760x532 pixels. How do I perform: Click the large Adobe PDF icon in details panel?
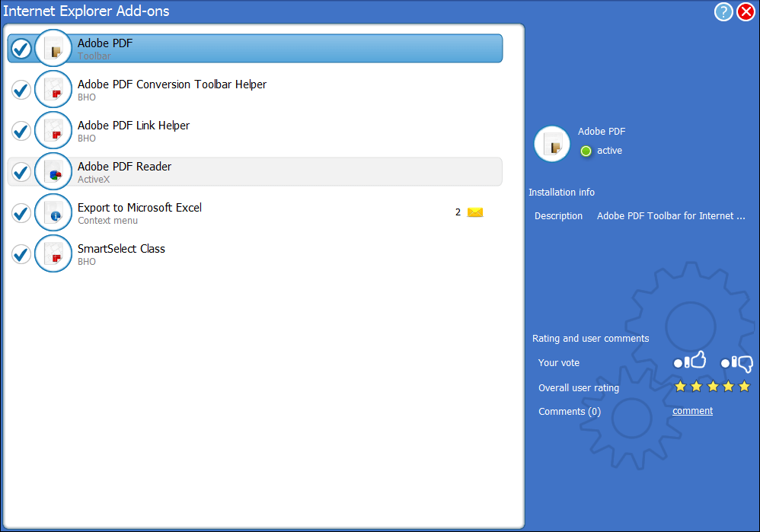point(552,144)
